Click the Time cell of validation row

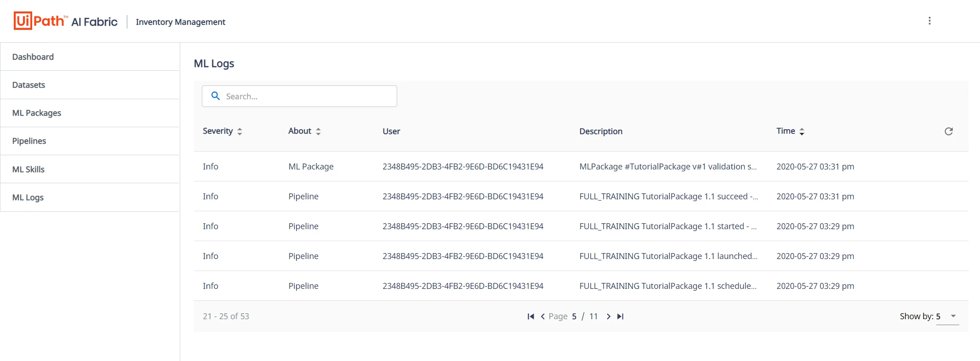pyautogui.click(x=815, y=167)
